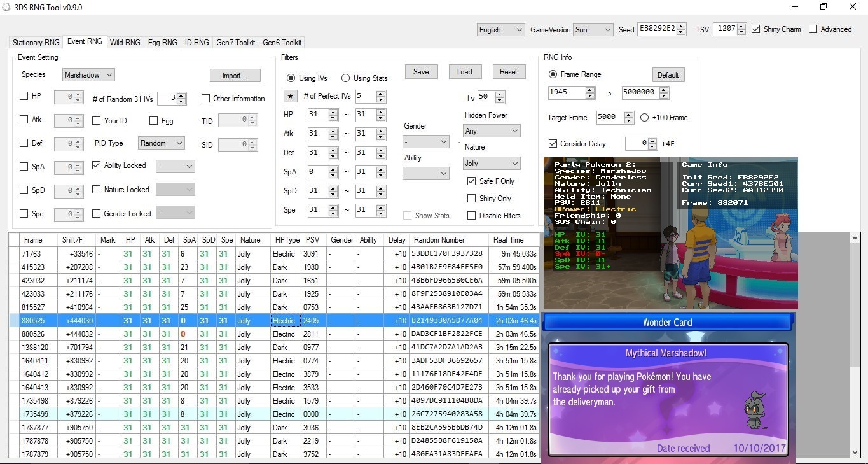Check the Other Information box
This screenshot has height=464, width=868.
point(205,98)
